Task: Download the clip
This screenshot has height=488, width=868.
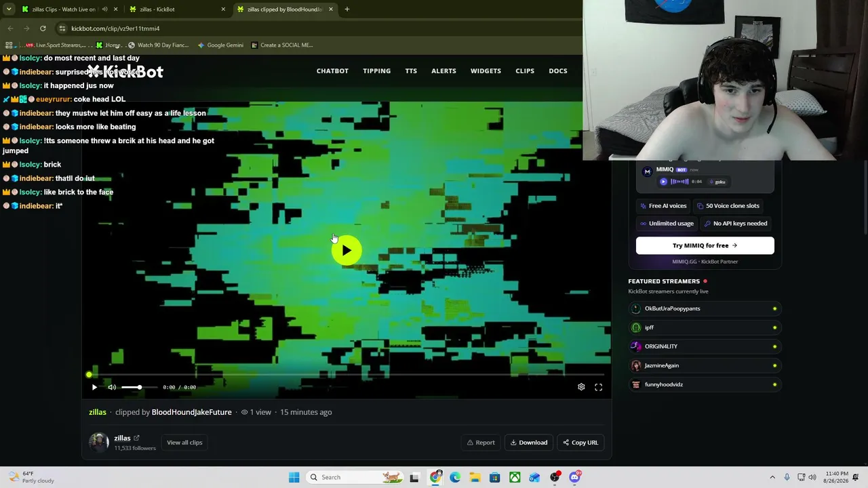Action: point(529,443)
